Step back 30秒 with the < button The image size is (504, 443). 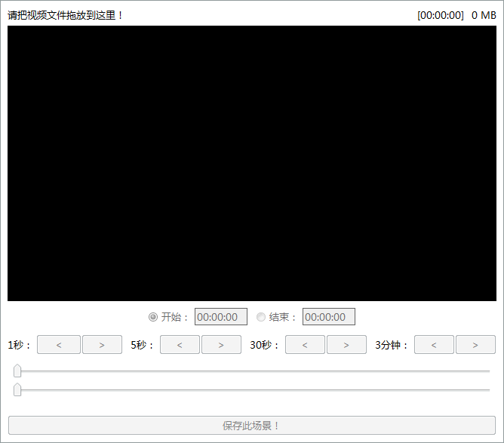tap(305, 345)
